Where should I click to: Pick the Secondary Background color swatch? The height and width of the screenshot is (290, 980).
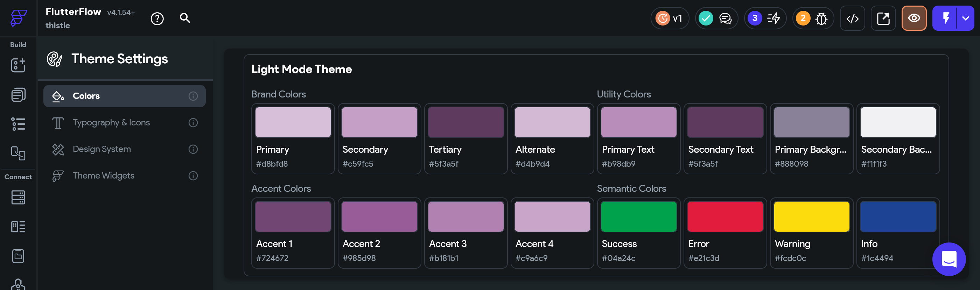[x=898, y=122]
